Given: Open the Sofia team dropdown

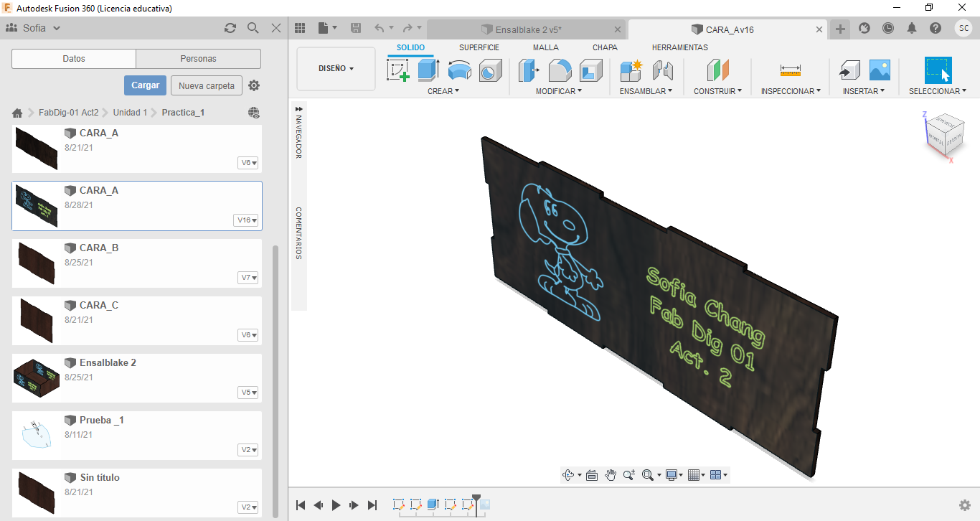Looking at the screenshot, I should pyautogui.click(x=34, y=28).
